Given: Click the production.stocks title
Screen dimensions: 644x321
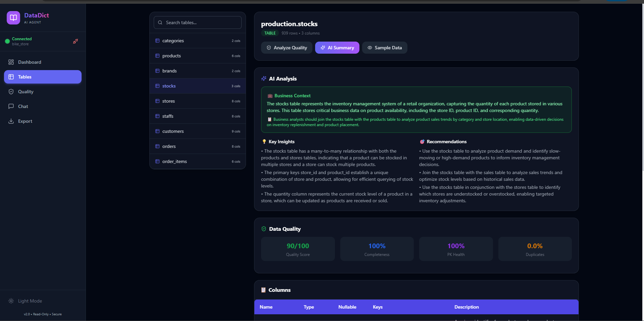Looking at the screenshot, I should [x=289, y=24].
